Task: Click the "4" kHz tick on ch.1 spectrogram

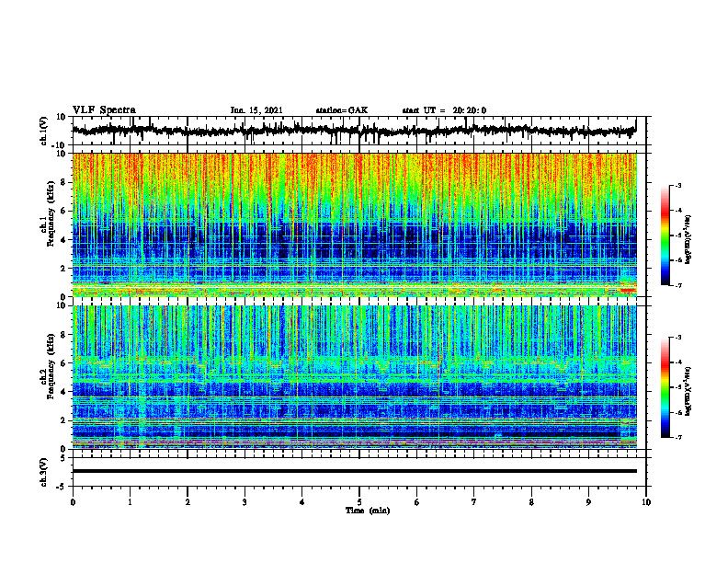Action: [x=64, y=240]
